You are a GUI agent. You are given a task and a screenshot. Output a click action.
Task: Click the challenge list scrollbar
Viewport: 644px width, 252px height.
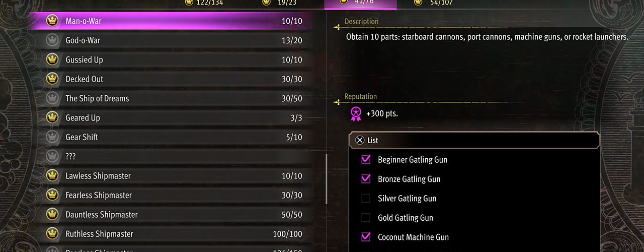click(x=327, y=179)
